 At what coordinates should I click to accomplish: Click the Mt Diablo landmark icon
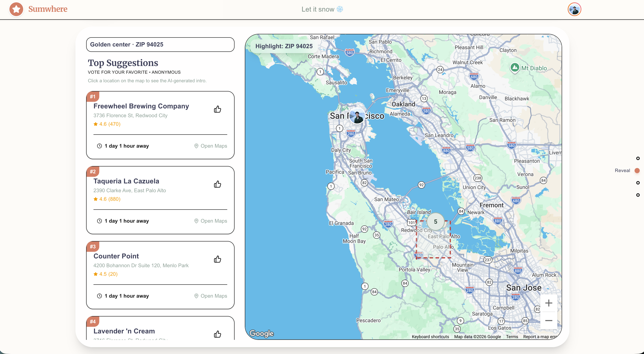(515, 67)
